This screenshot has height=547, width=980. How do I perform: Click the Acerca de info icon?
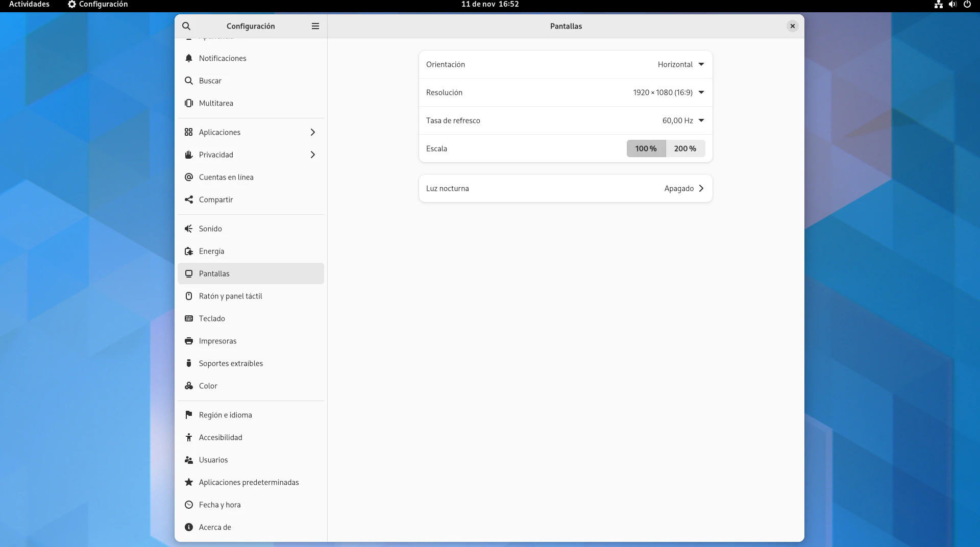[x=189, y=527]
